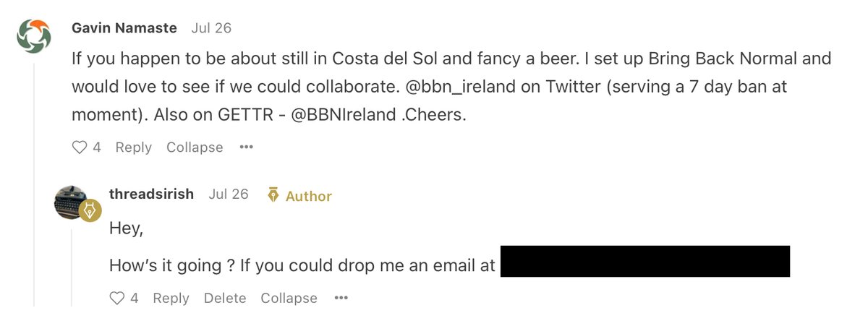Viewport: 868px width, 321px height.
Task: Reply to Gavin Namaste's comment
Action: (133, 147)
